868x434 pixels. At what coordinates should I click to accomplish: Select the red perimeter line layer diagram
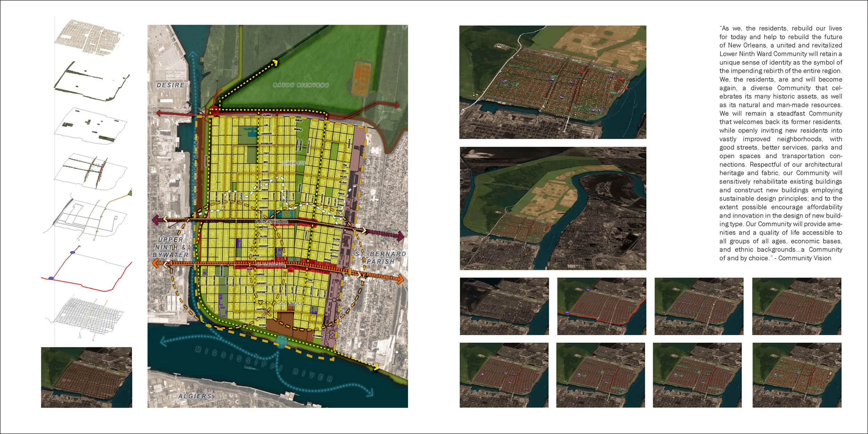pyautogui.click(x=86, y=269)
